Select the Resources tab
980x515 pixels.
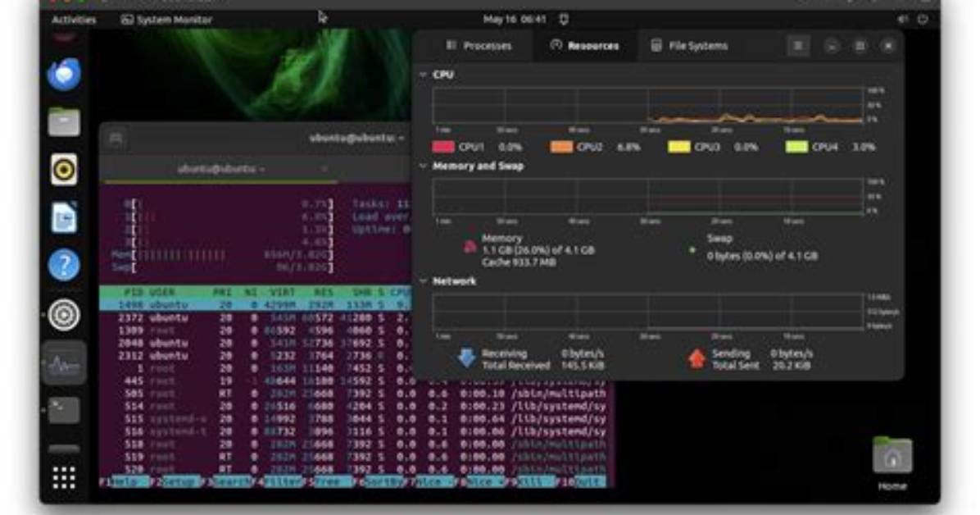(584, 46)
